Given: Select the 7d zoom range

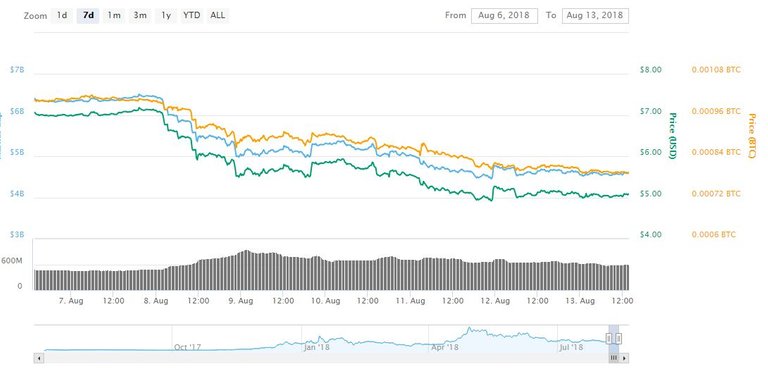Looking at the screenshot, I should click(x=88, y=16).
